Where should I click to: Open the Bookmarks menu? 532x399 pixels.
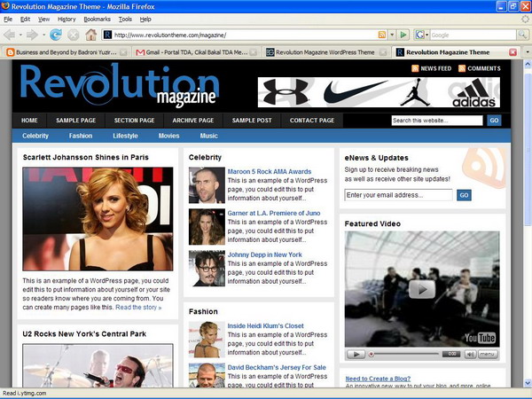[x=97, y=20]
